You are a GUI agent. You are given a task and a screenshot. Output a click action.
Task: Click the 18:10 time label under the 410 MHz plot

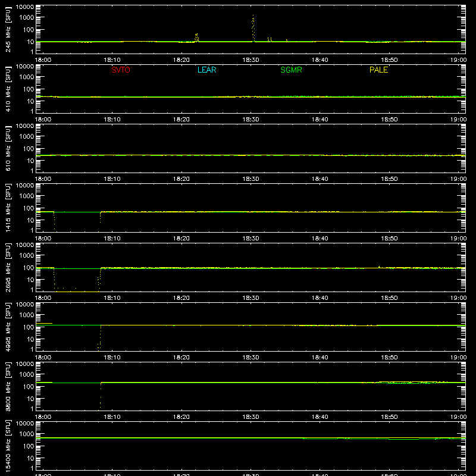(112, 120)
